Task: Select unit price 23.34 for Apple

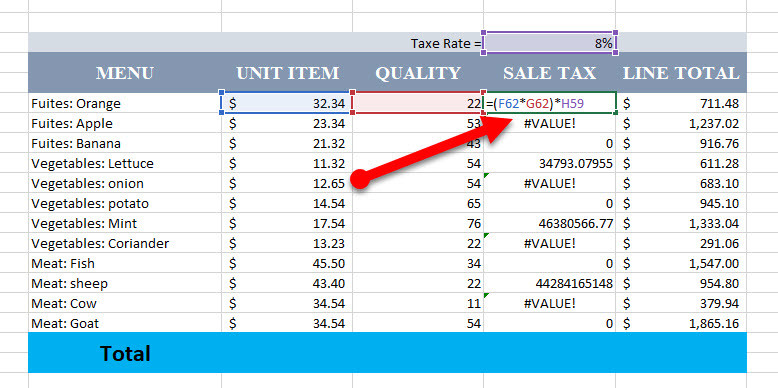Action: [287, 123]
